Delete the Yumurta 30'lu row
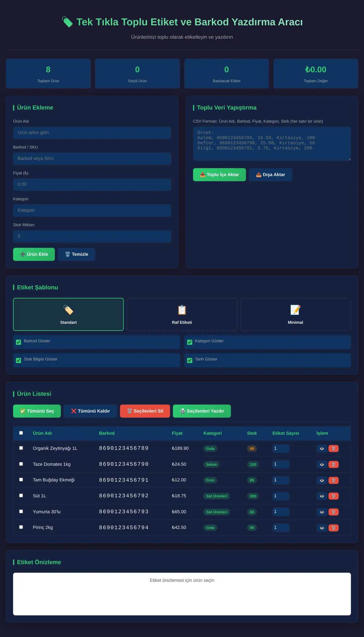 pos(333,512)
